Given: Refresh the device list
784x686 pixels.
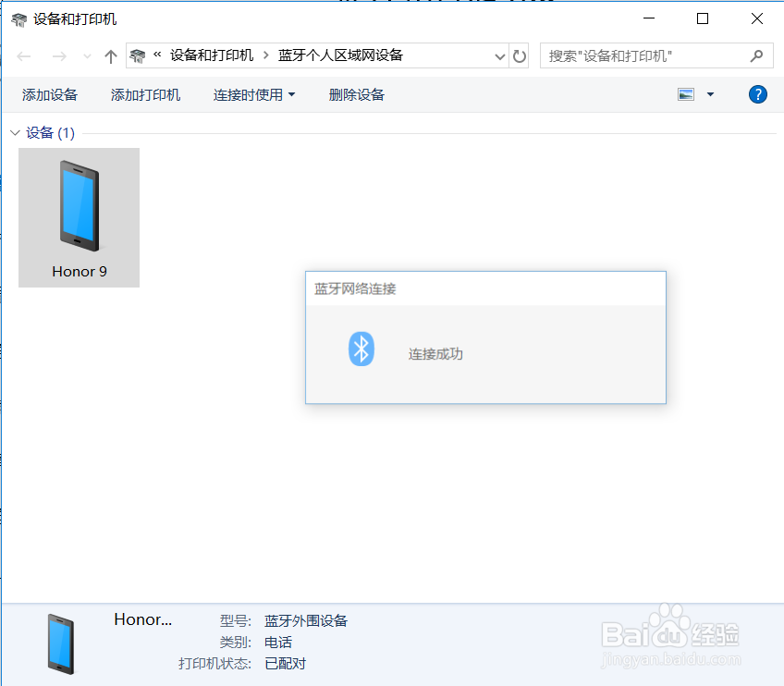Looking at the screenshot, I should (520, 56).
